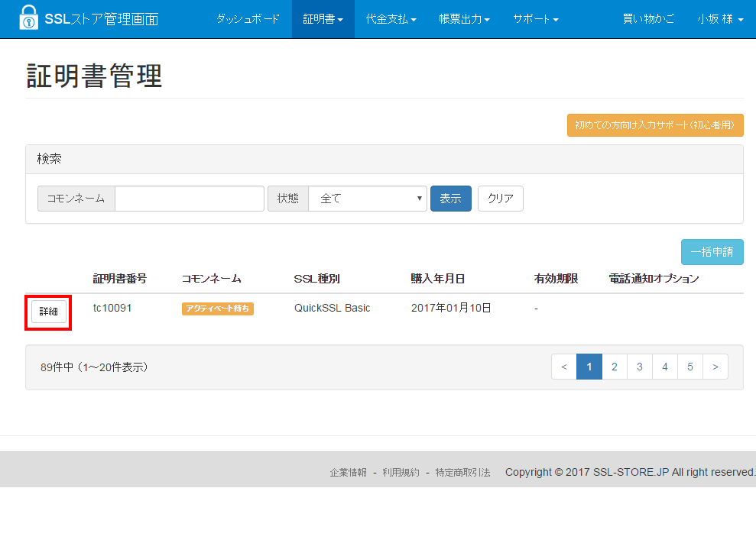Click the 証明書番号 column header
This screenshot has height=543, width=756.
(x=119, y=279)
